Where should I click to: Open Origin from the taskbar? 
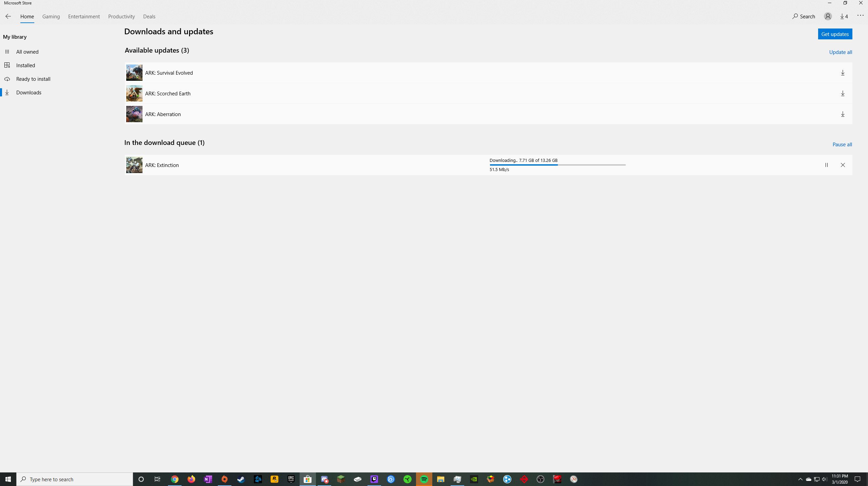[x=225, y=479]
